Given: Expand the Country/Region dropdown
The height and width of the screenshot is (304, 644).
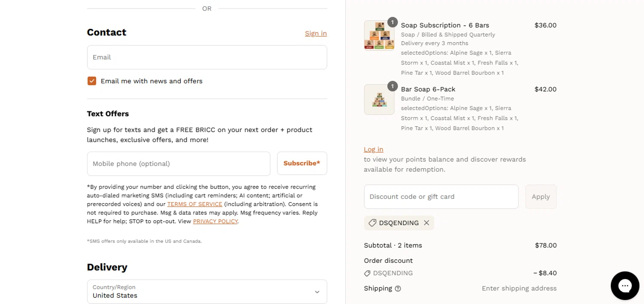Looking at the screenshot, I should tap(207, 292).
